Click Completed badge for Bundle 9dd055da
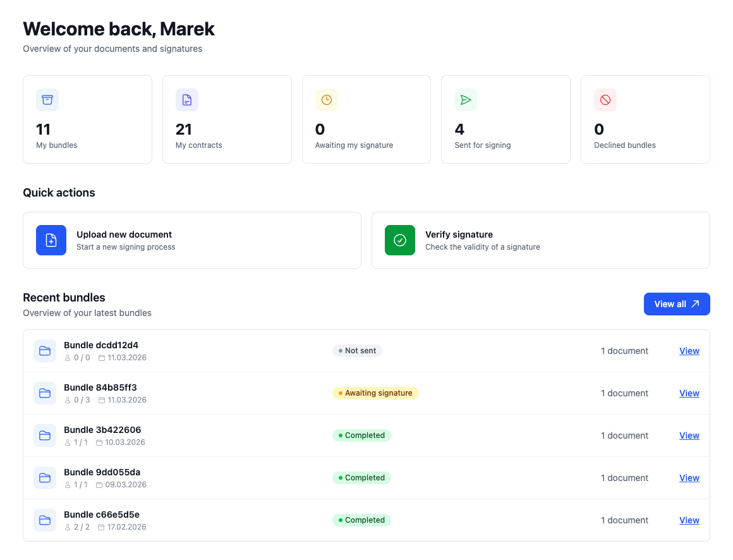The width and height of the screenshot is (733, 560). (361, 478)
